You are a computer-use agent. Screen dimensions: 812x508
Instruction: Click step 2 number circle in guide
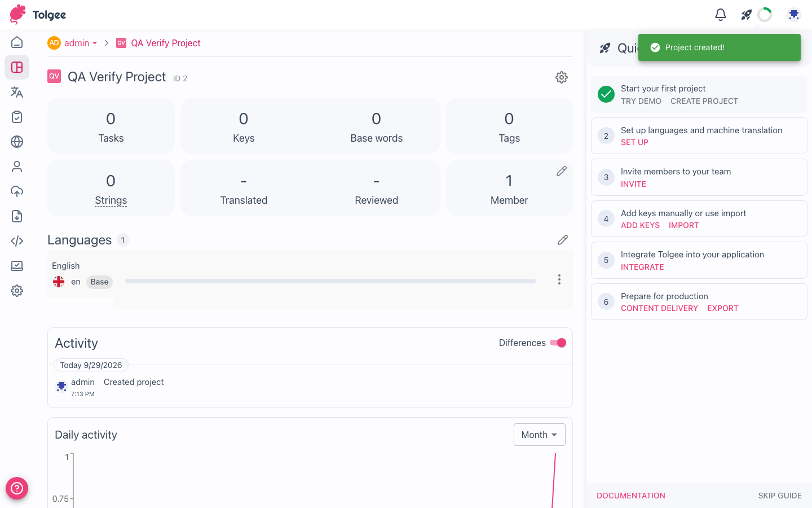pos(606,135)
